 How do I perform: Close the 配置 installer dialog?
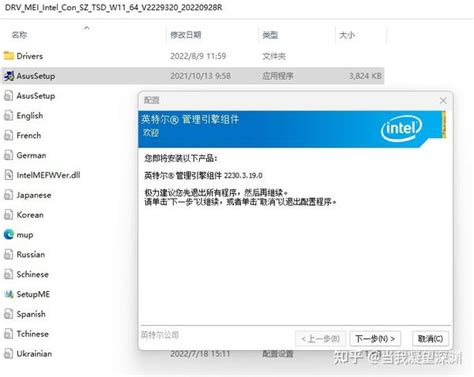tap(443, 100)
